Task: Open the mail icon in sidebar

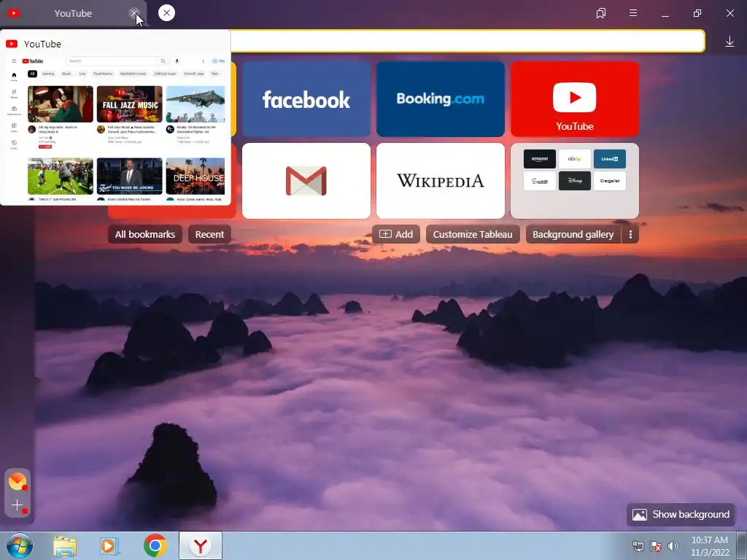Action: point(18,481)
